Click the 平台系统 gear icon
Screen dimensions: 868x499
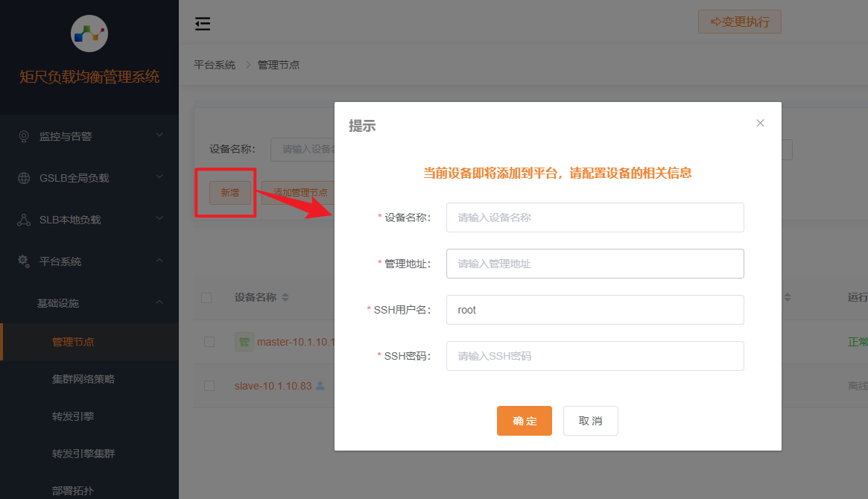pyautogui.click(x=24, y=261)
